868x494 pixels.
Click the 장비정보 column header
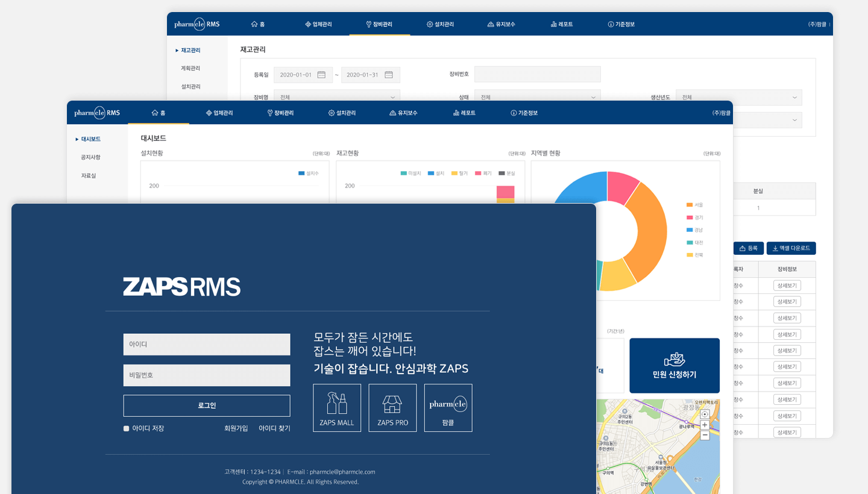click(x=787, y=269)
